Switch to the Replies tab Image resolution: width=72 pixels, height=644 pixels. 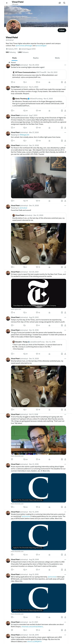(x=36, y=58)
